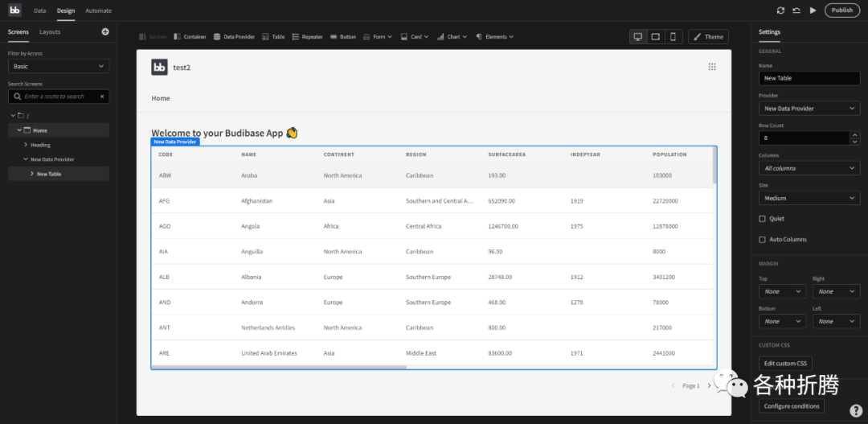Open the margin Bottom dropdown

click(x=783, y=322)
